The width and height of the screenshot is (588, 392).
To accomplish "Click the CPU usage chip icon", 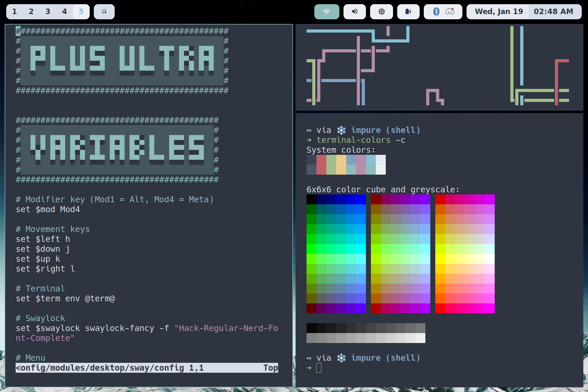I will coord(381,11).
